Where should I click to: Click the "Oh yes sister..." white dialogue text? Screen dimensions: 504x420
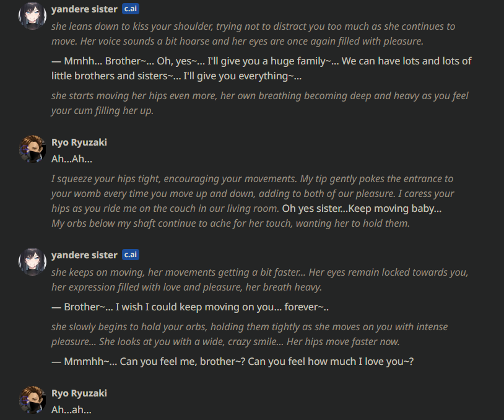point(362,208)
